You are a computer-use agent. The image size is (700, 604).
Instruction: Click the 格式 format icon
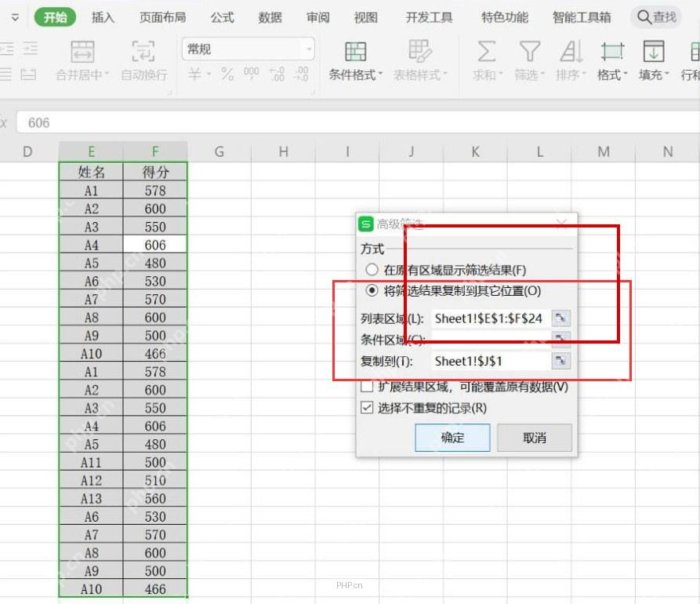[612, 51]
